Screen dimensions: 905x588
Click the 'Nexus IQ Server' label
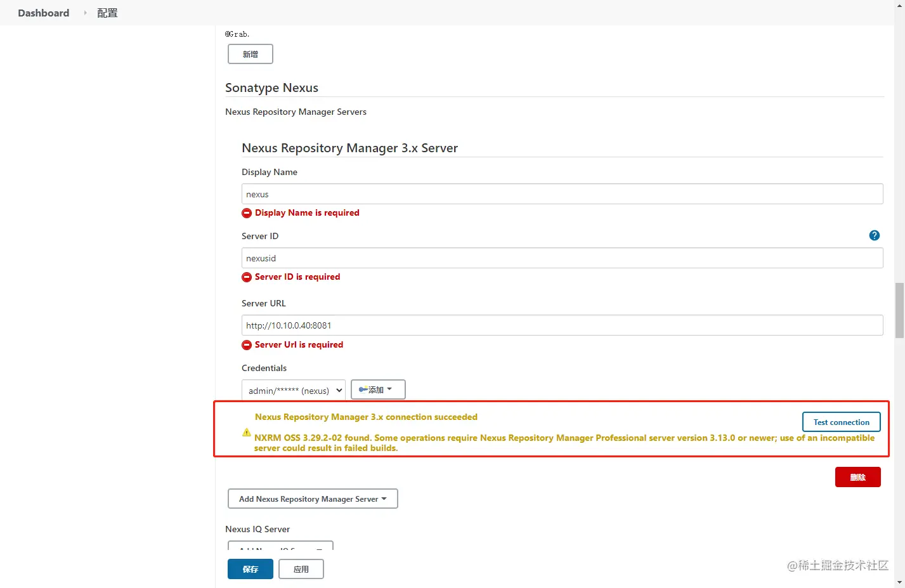click(x=257, y=529)
